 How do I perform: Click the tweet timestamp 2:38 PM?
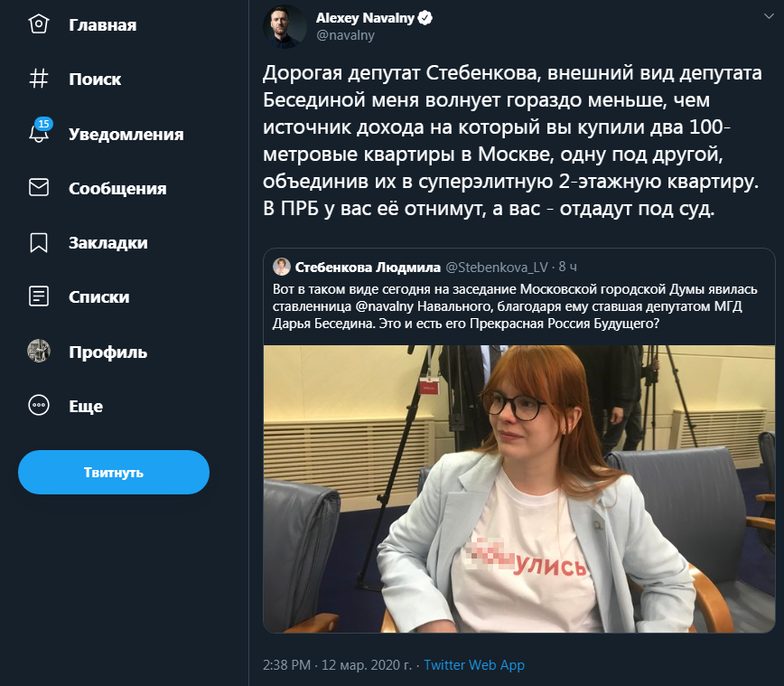tap(286, 665)
